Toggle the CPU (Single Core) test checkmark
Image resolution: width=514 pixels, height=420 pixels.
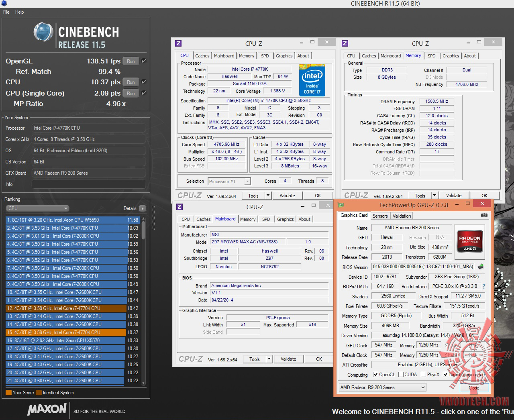144,93
